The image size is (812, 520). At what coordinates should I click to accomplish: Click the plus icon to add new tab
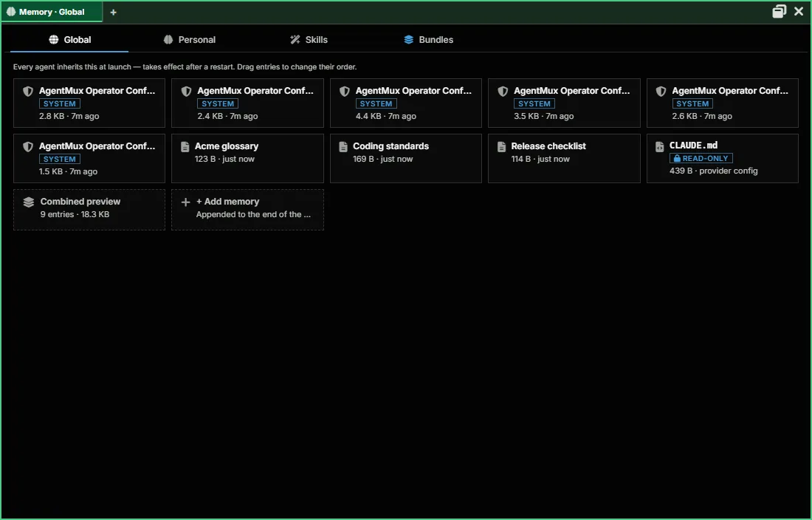tap(114, 12)
